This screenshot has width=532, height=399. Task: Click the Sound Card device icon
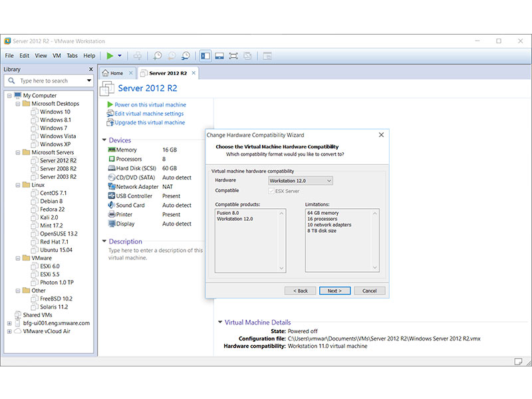point(111,205)
